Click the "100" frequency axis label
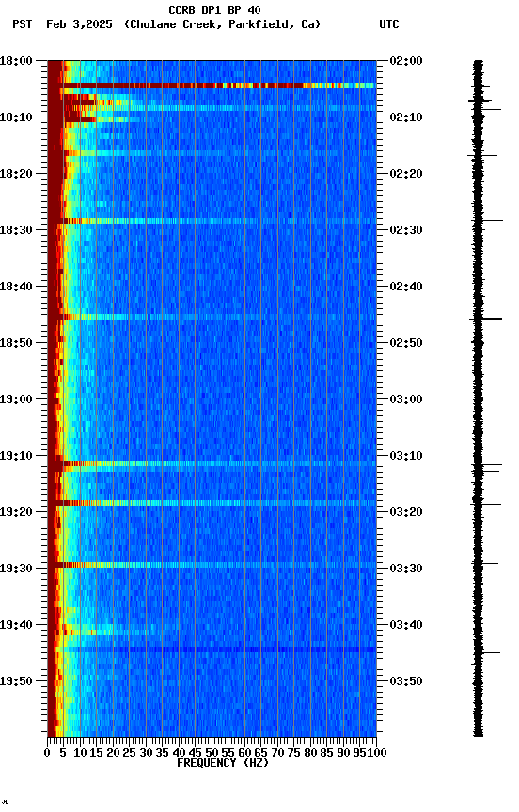519x812 pixels. [x=378, y=754]
